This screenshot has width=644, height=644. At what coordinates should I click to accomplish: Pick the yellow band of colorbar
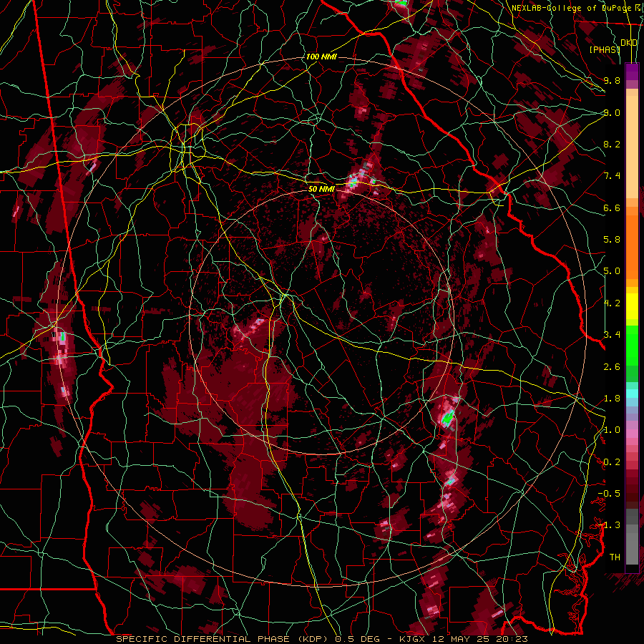coord(632,306)
